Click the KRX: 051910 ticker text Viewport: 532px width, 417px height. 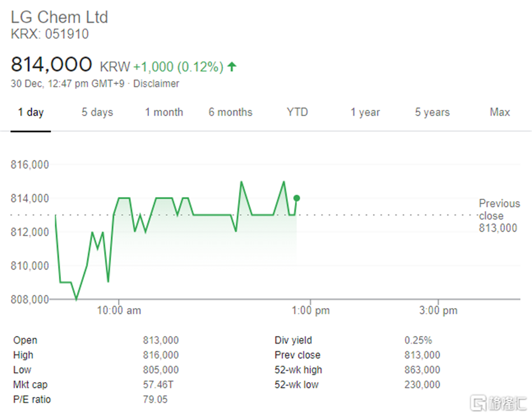[50, 34]
